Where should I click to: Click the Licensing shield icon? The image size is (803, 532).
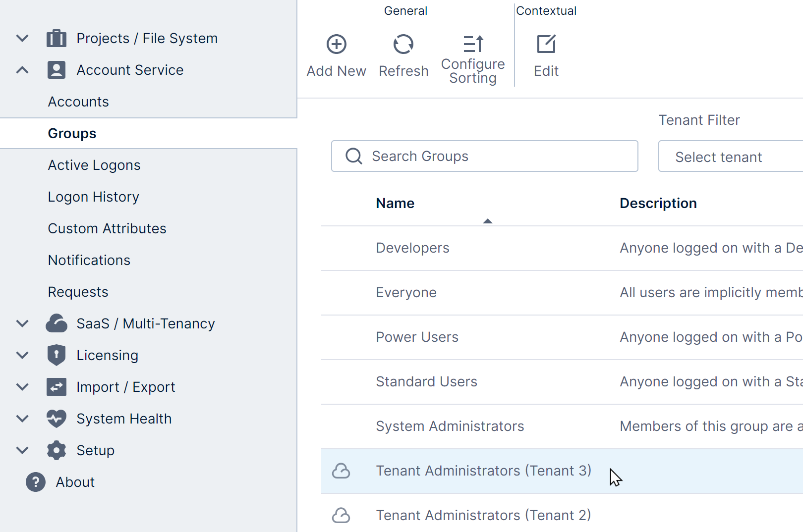pos(57,355)
